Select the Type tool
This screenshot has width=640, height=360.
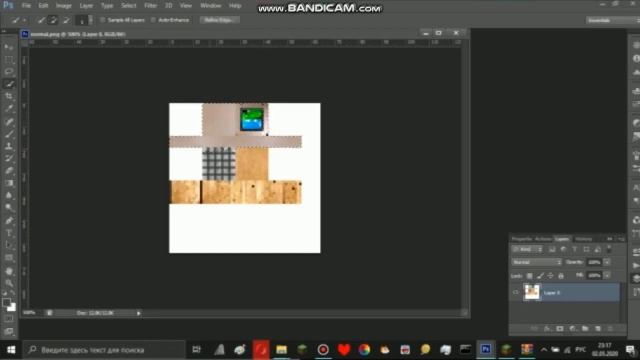(9, 233)
